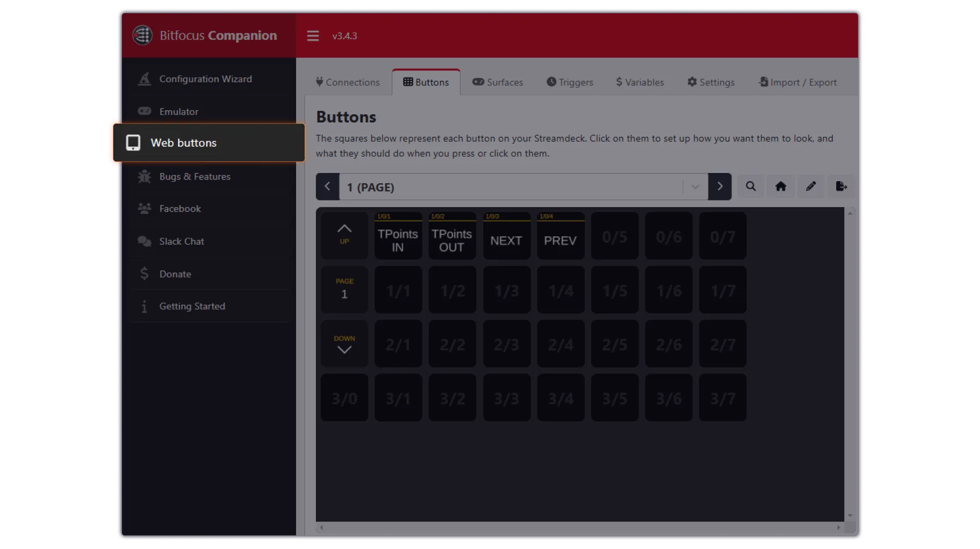Select the PAGE 1 number button
980x549 pixels.
[345, 290]
